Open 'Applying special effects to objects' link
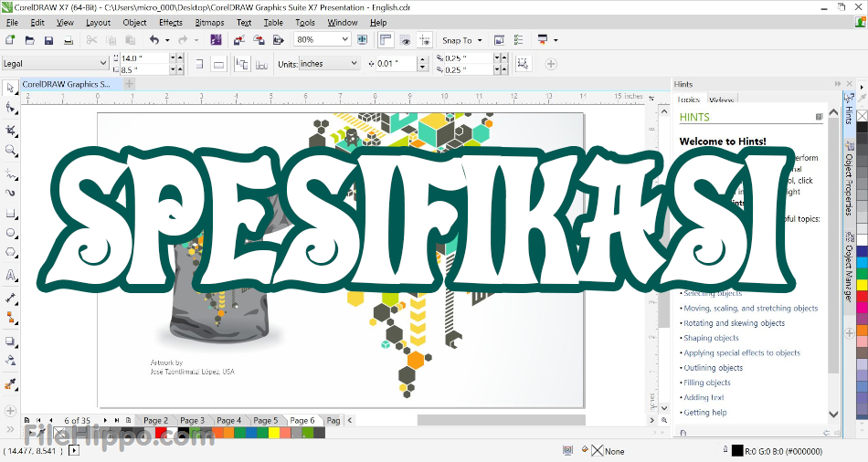Screen dimensions: 868x462 (742, 353)
